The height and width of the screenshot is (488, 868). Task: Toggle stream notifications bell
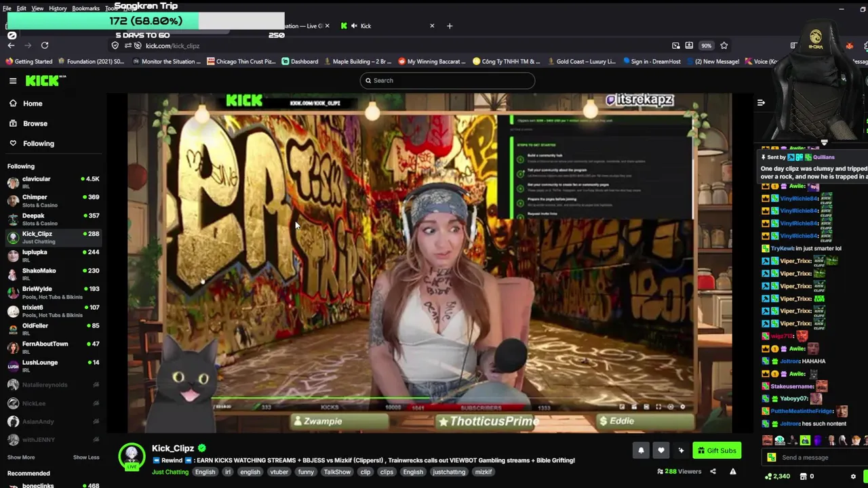[641, 451]
